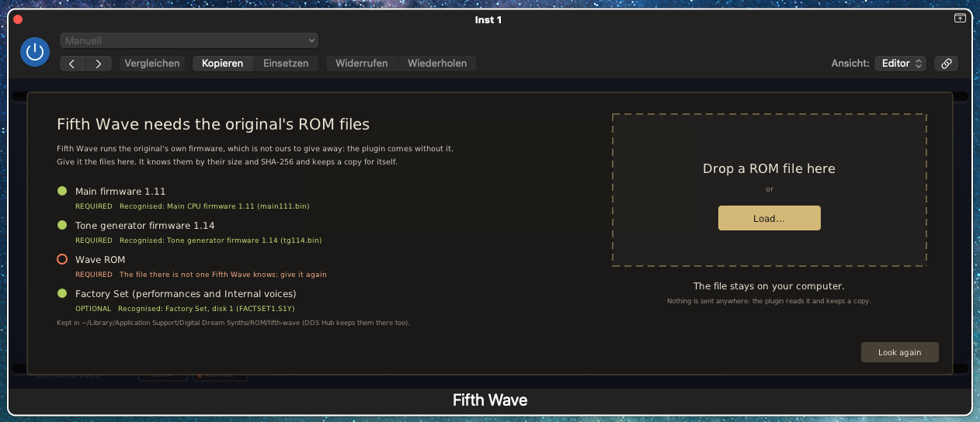Click the Fifth Wave needs ROM files heading
This screenshot has height=422, width=980.
(x=214, y=124)
